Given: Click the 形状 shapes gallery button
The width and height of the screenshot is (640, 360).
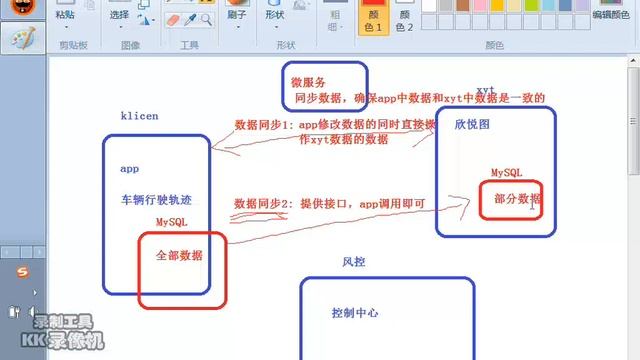Looking at the screenshot, I should coord(275,15).
